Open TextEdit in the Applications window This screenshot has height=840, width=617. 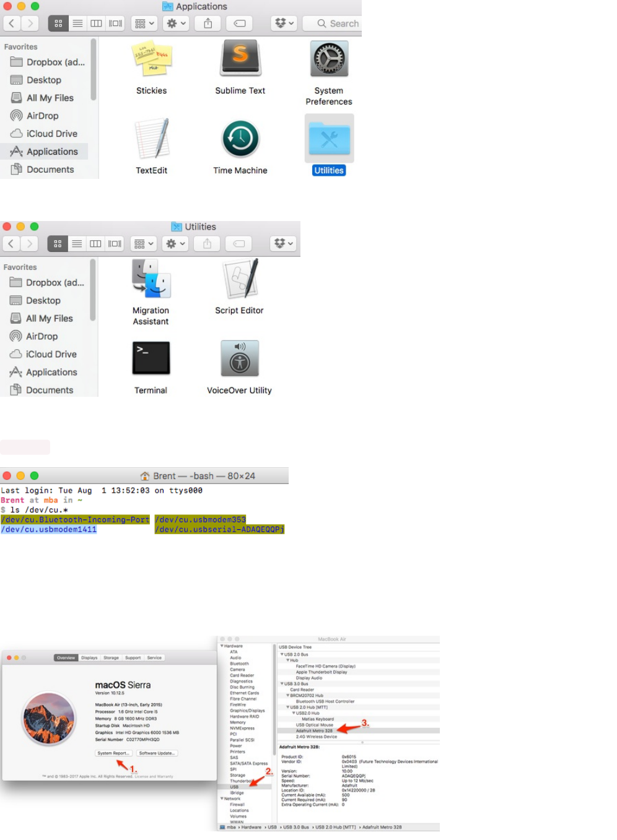pyautogui.click(x=152, y=139)
